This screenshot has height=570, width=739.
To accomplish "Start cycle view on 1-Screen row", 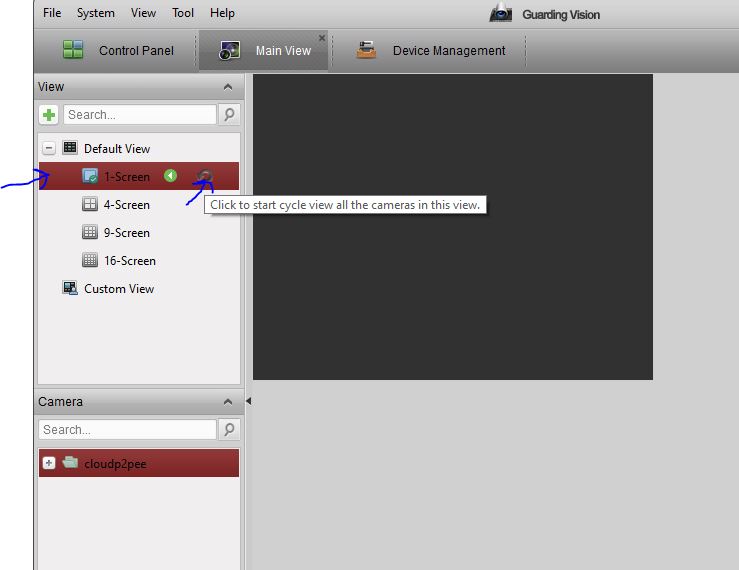I will click(x=205, y=176).
